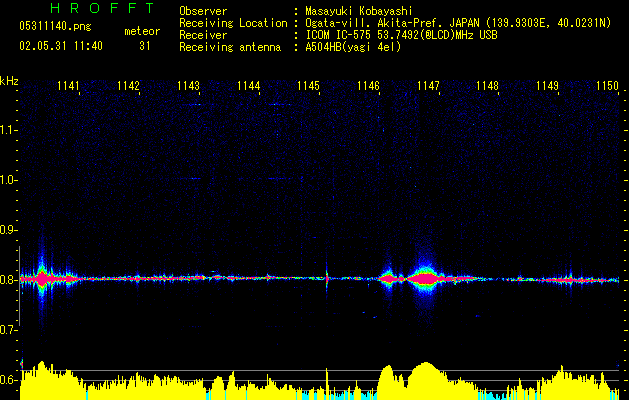Select the A504HB(yagi 4el) antenna text
The width and height of the screenshot is (629, 400).
coord(353,47)
